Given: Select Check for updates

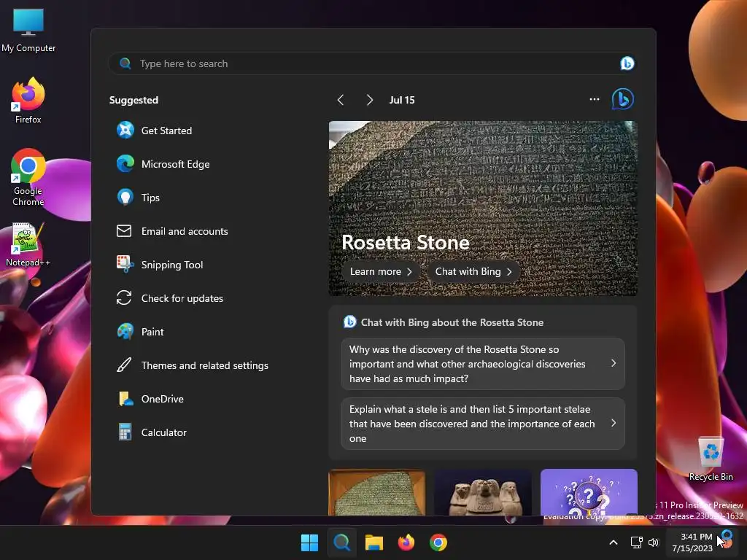Looking at the screenshot, I should 170,298.
